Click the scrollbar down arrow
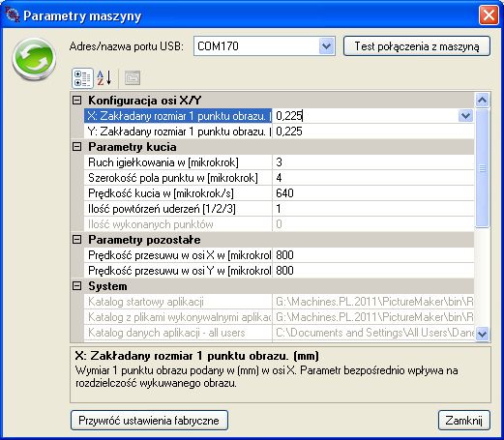504x440 pixels. [x=483, y=333]
